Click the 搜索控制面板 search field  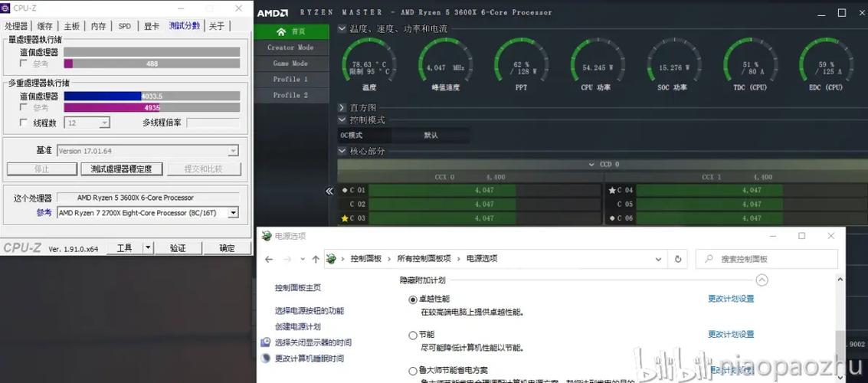[767, 259]
